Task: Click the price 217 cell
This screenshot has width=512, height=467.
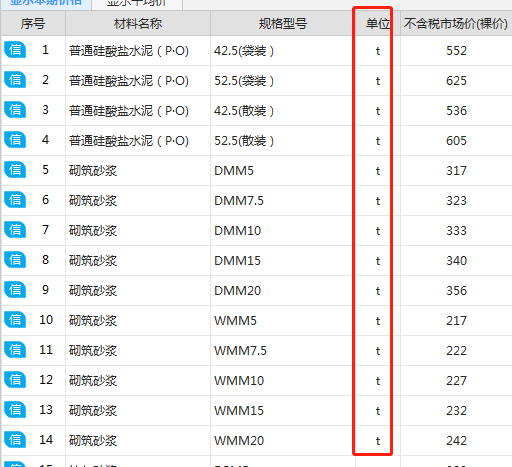Action: click(x=456, y=321)
